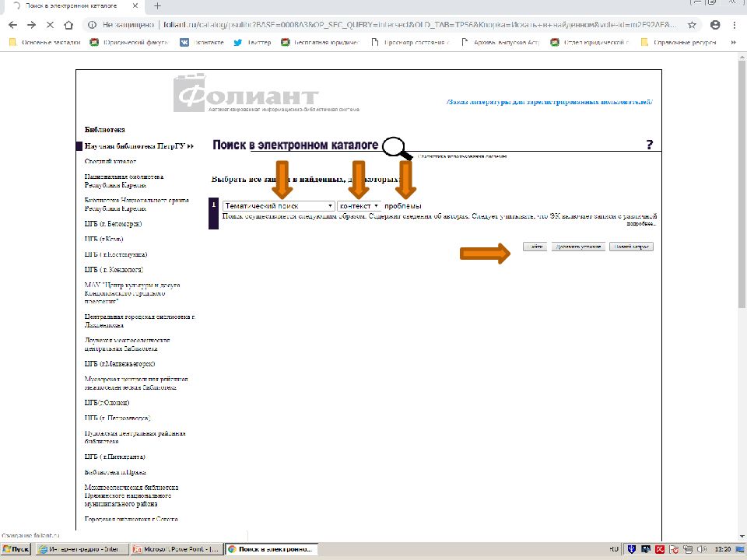Stop page loading with the X button

click(50, 25)
